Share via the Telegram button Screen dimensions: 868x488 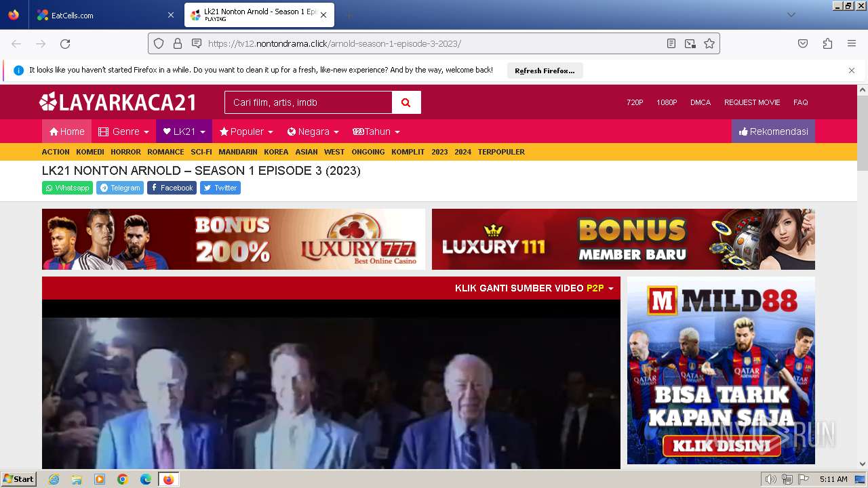pos(120,188)
